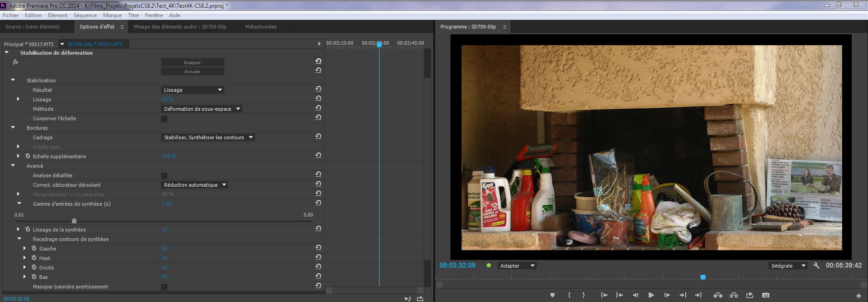
Task: Open the Fichier menu
Action: (x=11, y=15)
